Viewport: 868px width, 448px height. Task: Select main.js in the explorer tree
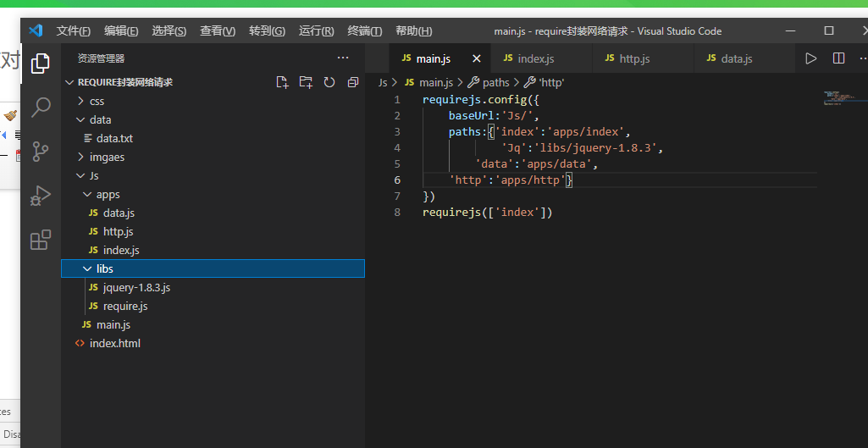click(213, 324)
